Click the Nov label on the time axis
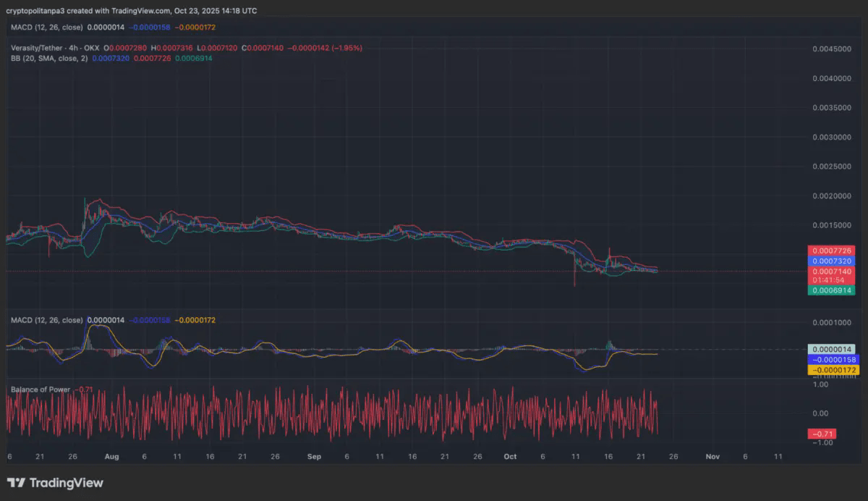868x501 pixels. [x=712, y=457]
